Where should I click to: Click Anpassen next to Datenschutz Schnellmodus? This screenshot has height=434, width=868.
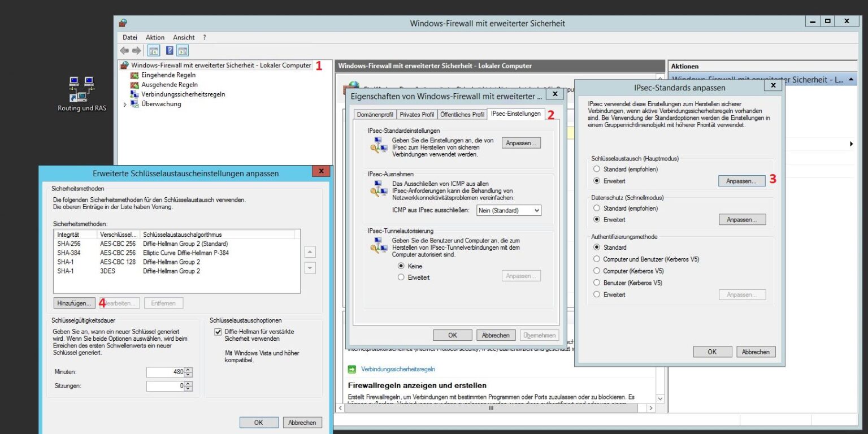[x=741, y=219]
